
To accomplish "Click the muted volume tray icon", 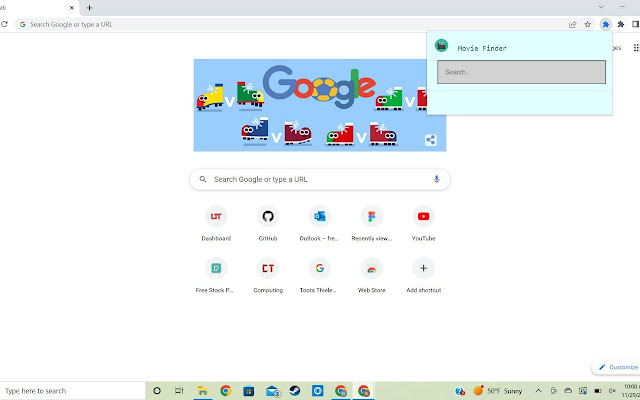I will pos(612,391).
